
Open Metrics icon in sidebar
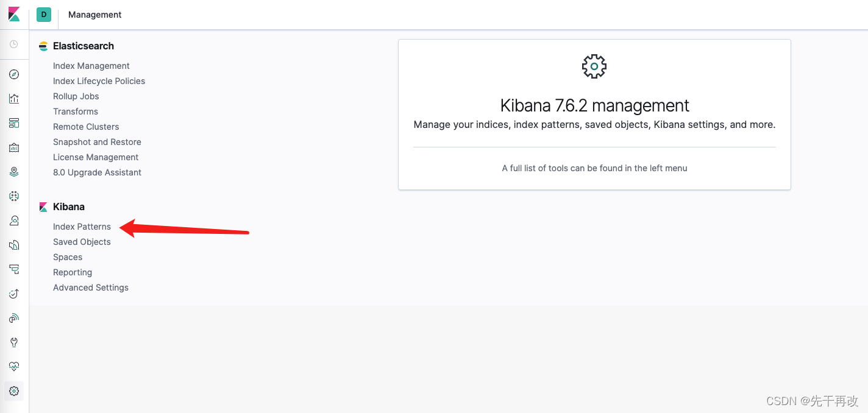(14, 221)
